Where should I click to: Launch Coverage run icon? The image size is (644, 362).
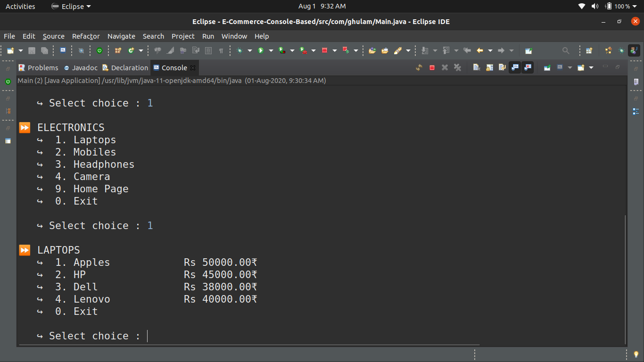point(282,50)
